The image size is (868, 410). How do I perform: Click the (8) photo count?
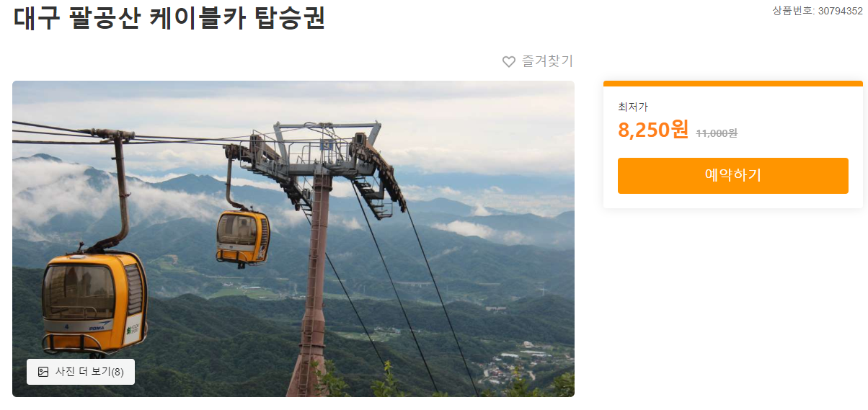click(x=118, y=372)
